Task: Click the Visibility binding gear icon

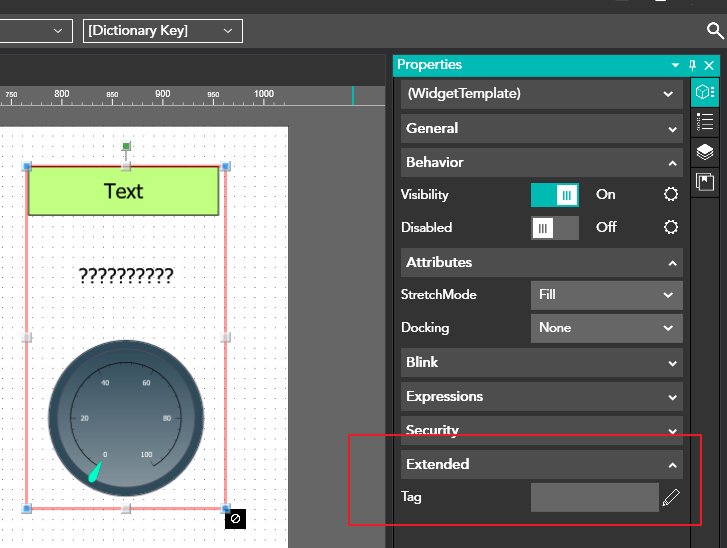Action: tap(671, 195)
